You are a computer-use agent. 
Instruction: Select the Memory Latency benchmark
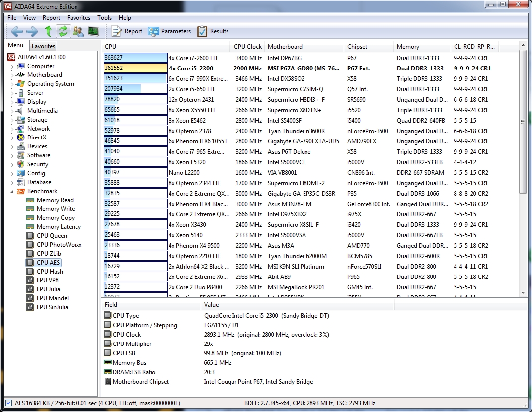pos(59,227)
